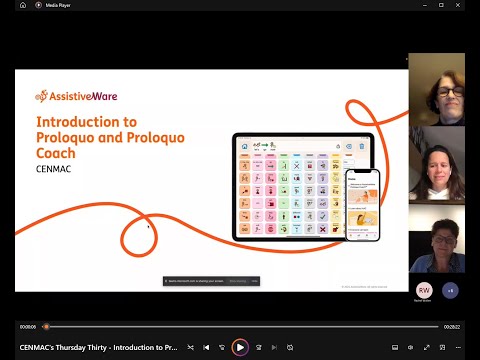This screenshot has width=480, height=360.
Task: Click the RW participant avatar
Action: [424, 290]
